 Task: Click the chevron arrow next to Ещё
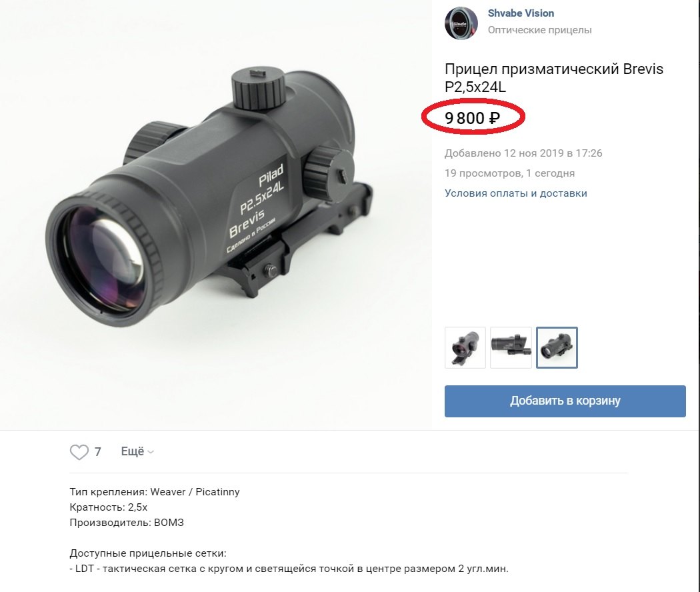coord(151,452)
